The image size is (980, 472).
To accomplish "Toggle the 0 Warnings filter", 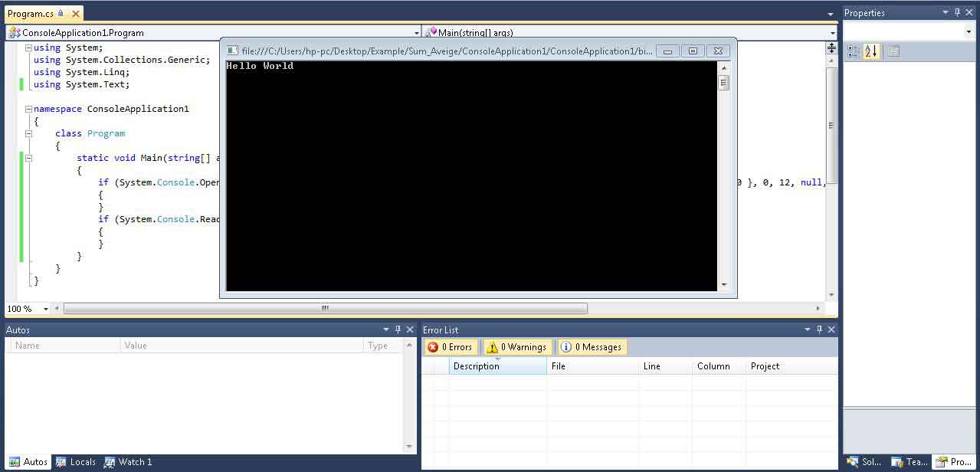I will click(x=516, y=347).
